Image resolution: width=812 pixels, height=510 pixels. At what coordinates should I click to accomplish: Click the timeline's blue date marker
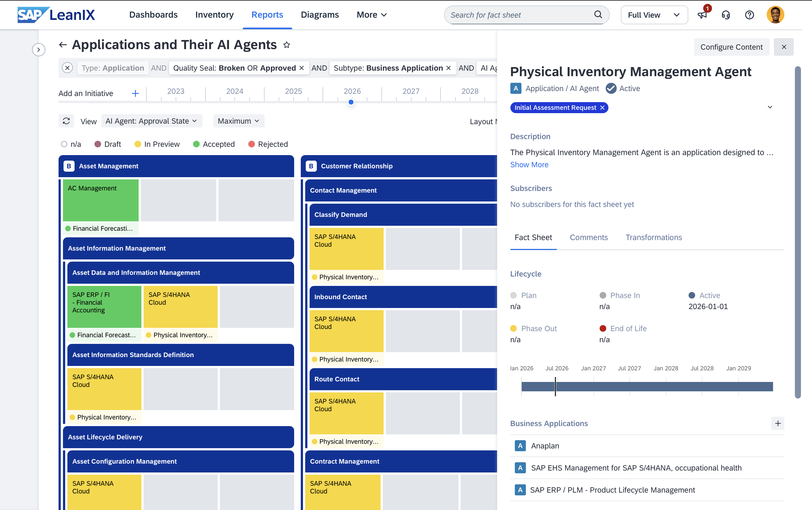[x=351, y=102]
